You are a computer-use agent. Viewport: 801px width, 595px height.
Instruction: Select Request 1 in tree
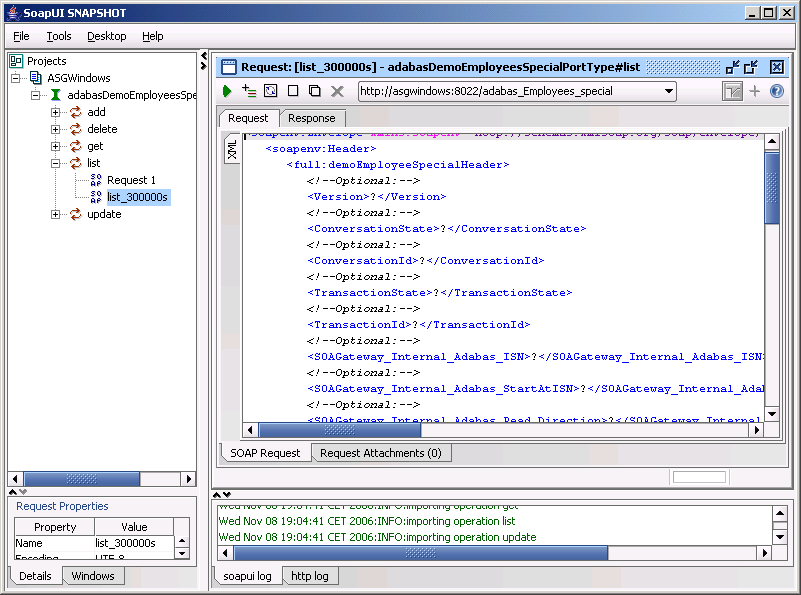tap(131, 180)
